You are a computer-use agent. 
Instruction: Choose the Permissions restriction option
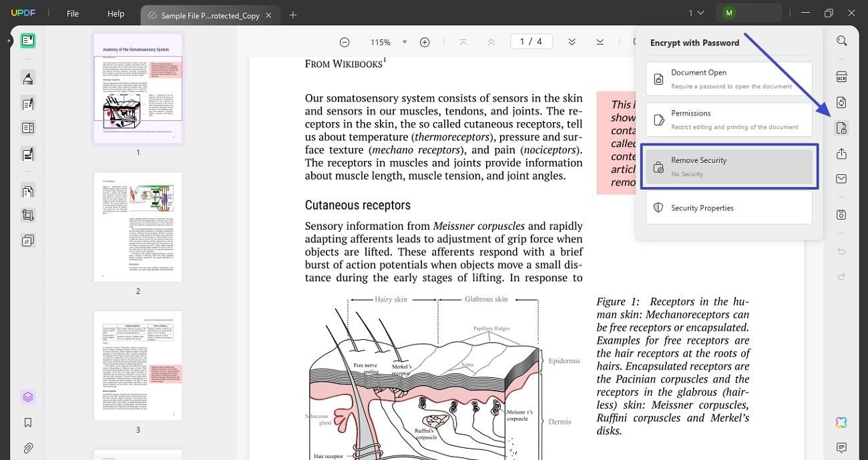728,120
